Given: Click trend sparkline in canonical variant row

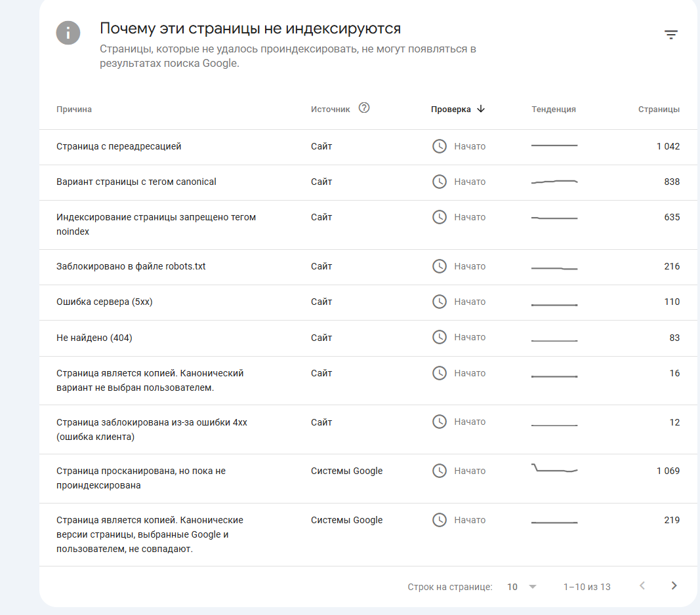Looking at the screenshot, I should [x=554, y=182].
